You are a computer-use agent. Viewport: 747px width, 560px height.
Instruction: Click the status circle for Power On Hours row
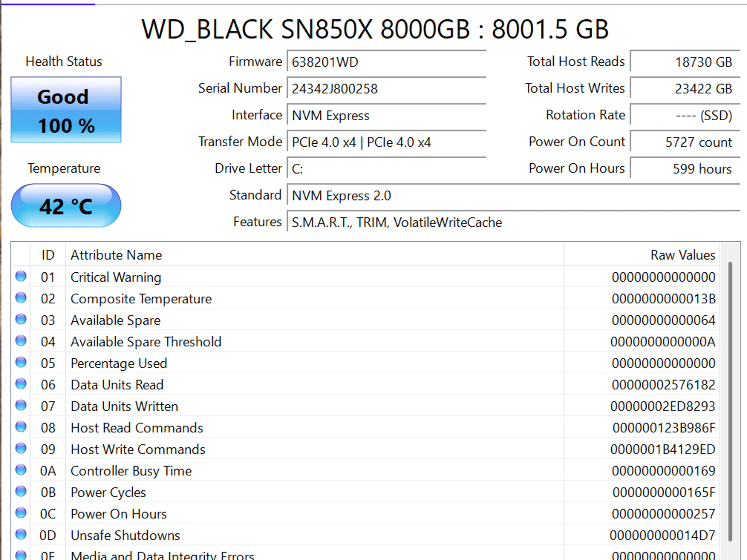click(x=21, y=513)
